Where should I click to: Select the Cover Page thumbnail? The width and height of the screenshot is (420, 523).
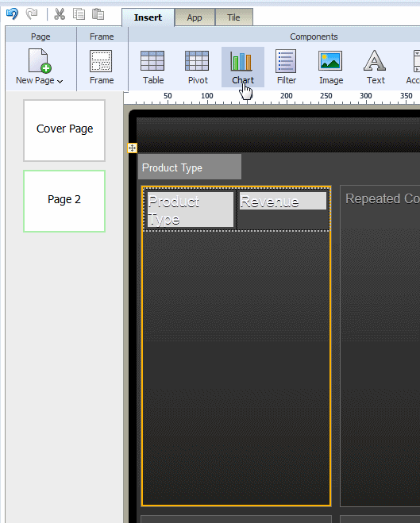(64, 130)
